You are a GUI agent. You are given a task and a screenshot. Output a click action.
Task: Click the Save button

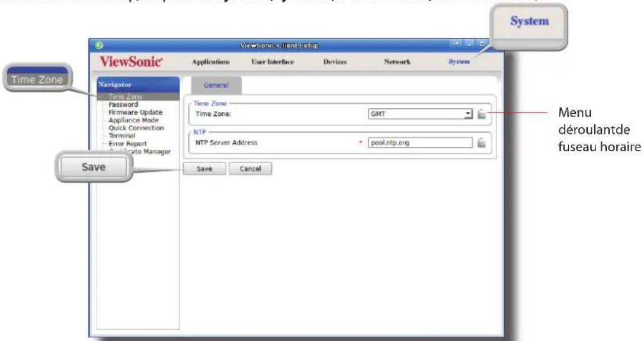tap(204, 169)
